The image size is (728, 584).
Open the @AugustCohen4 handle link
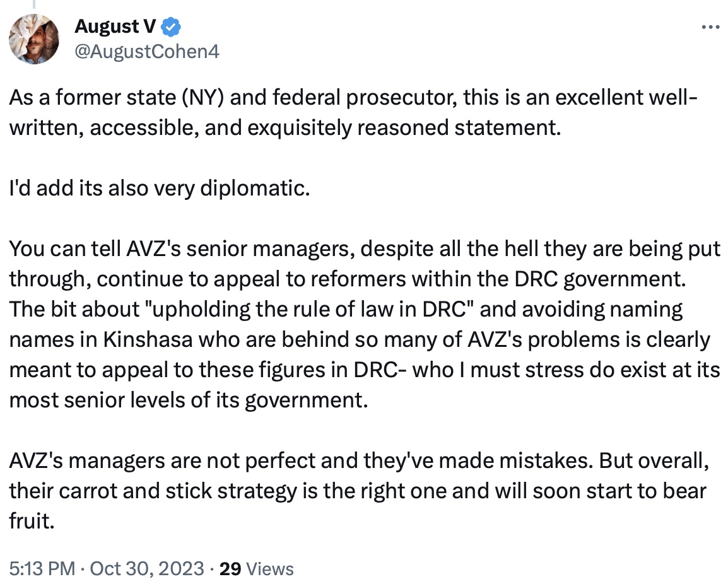[x=147, y=52]
